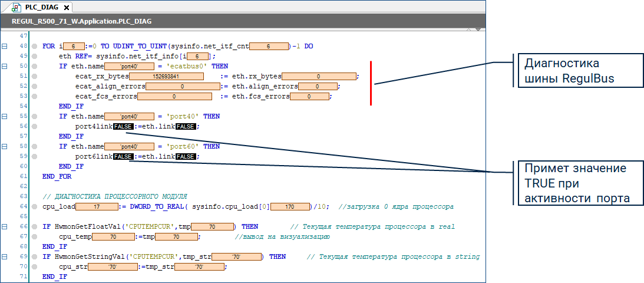This screenshot has width=644, height=283.
Task: Click the ecat_rx_bytes value 152693841 box
Action: (166, 77)
